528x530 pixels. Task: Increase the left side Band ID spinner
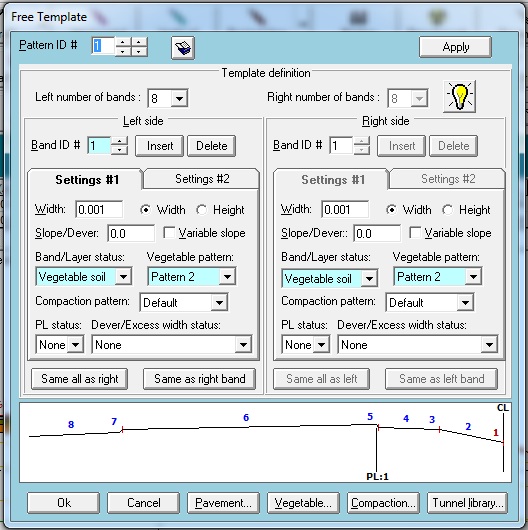119,141
